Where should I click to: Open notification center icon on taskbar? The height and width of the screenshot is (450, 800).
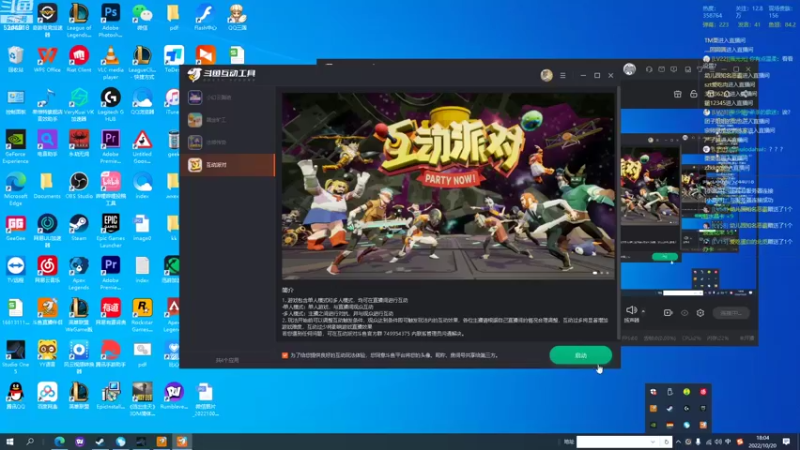(x=786, y=441)
